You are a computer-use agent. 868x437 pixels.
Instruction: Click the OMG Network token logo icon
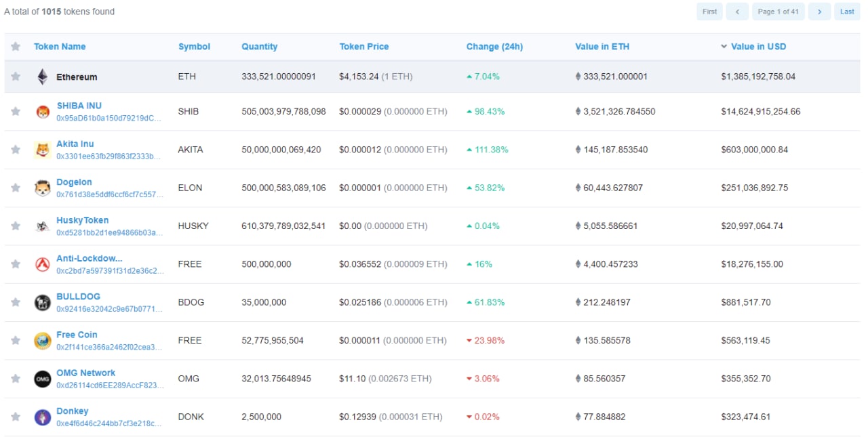click(x=43, y=379)
